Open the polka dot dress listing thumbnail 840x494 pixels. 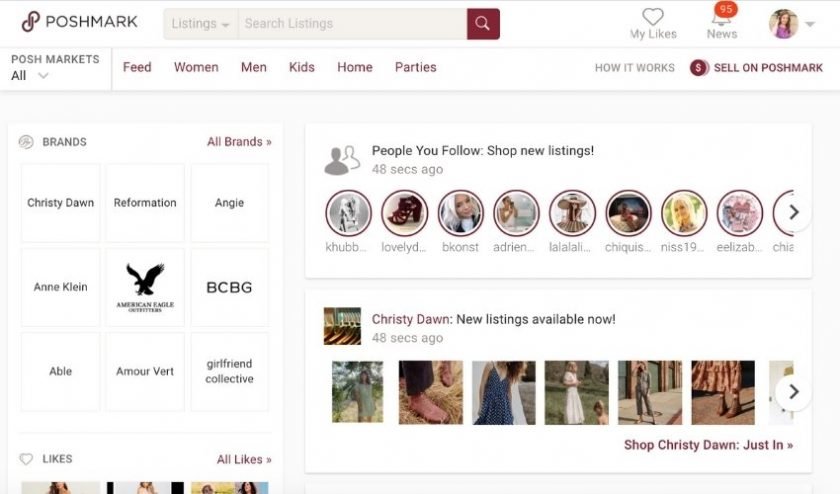click(503, 392)
